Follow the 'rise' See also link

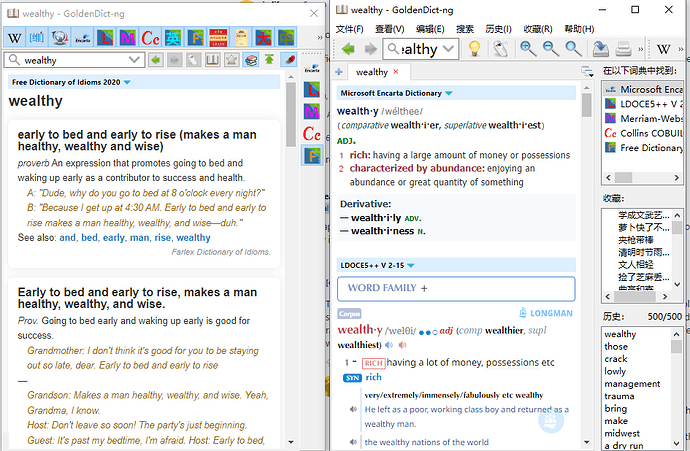click(162, 238)
